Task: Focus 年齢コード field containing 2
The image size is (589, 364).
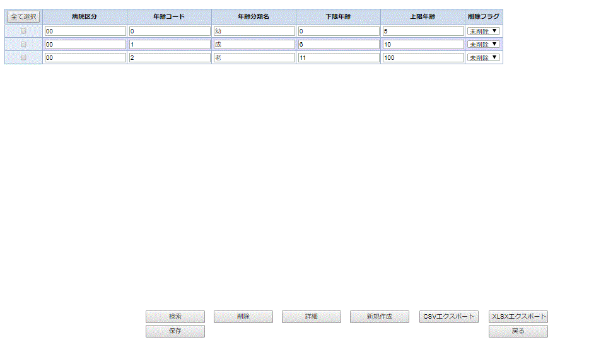Action: point(170,57)
